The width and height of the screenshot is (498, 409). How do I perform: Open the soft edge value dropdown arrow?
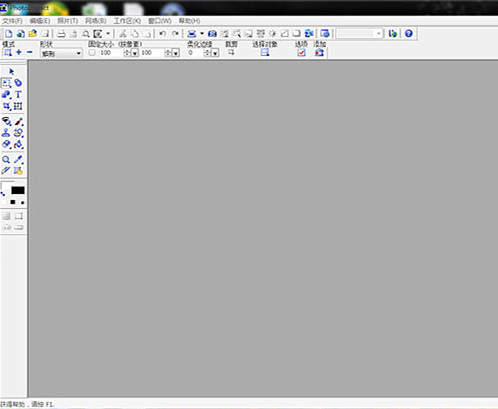[x=215, y=53]
